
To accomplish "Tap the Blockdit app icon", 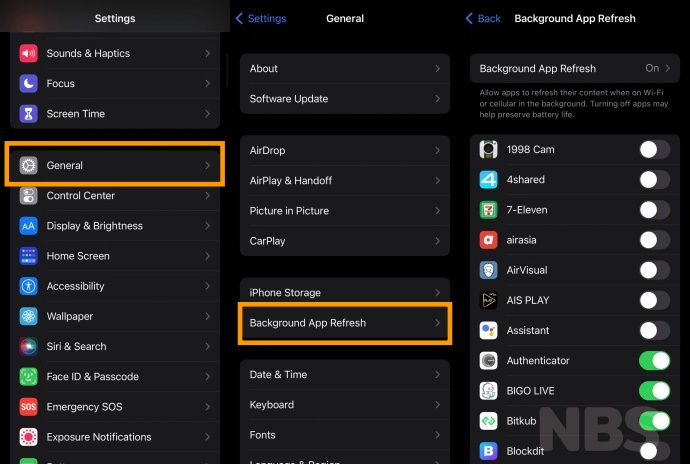I will [x=488, y=451].
